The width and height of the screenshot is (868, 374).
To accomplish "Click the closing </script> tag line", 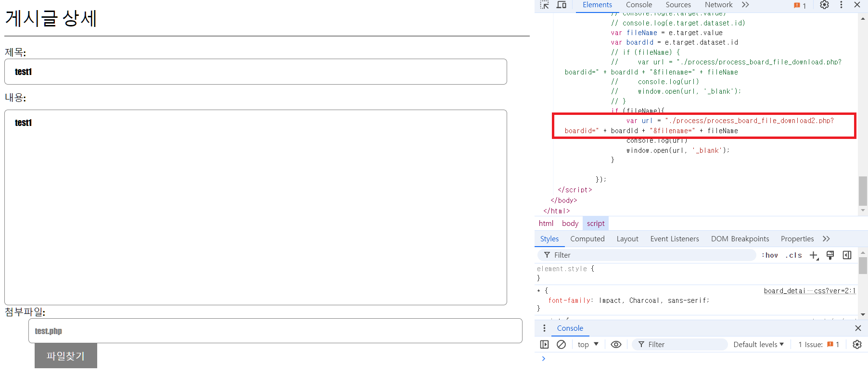I will pos(574,190).
